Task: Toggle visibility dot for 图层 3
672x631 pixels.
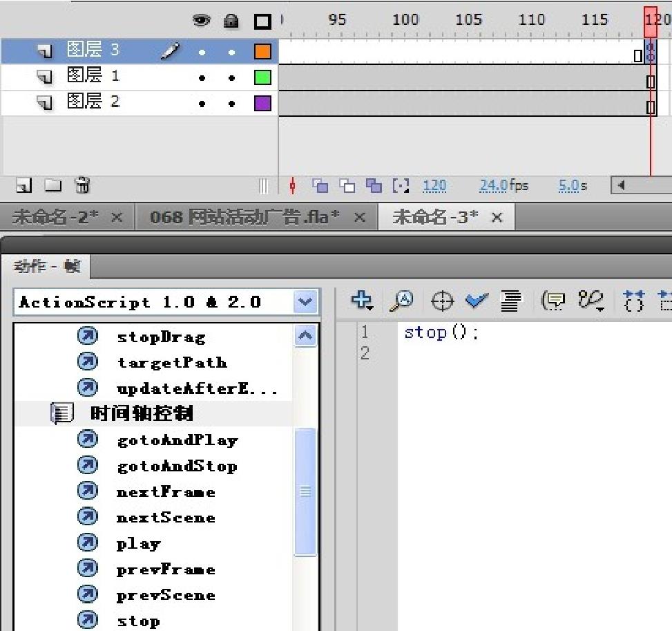Action: (x=202, y=53)
